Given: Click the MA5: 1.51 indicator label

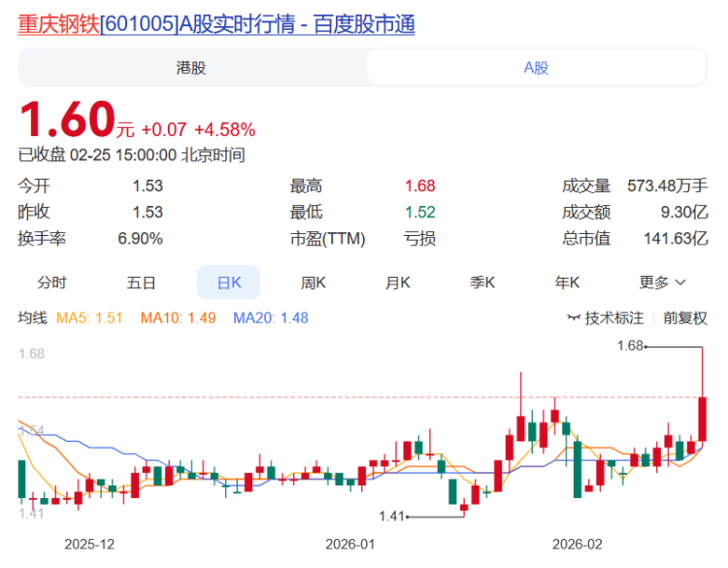Looking at the screenshot, I should tap(89, 318).
